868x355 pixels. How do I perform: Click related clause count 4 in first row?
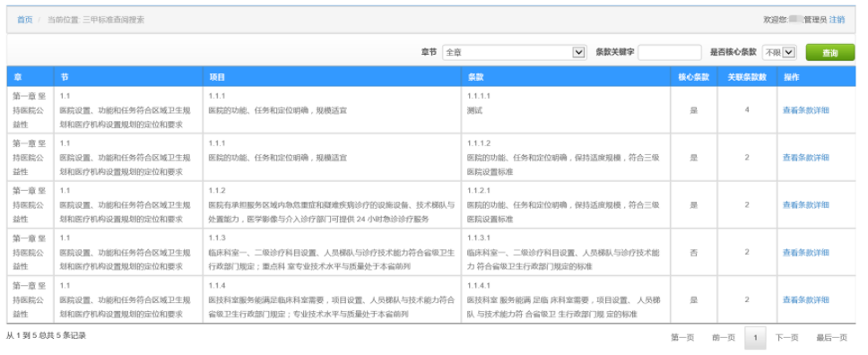pyautogui.click(x=747, y=110)
